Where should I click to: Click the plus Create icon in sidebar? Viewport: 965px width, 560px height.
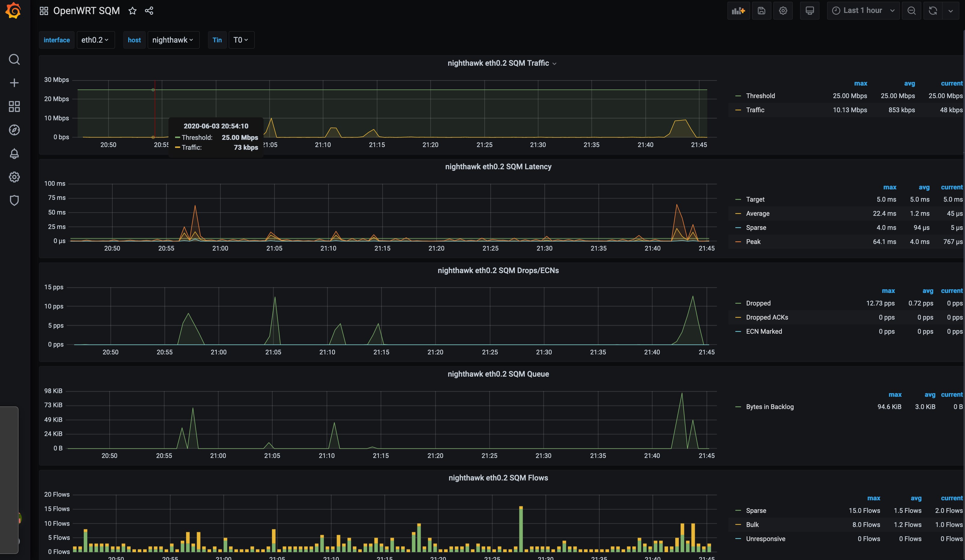[x=14, y=83]
